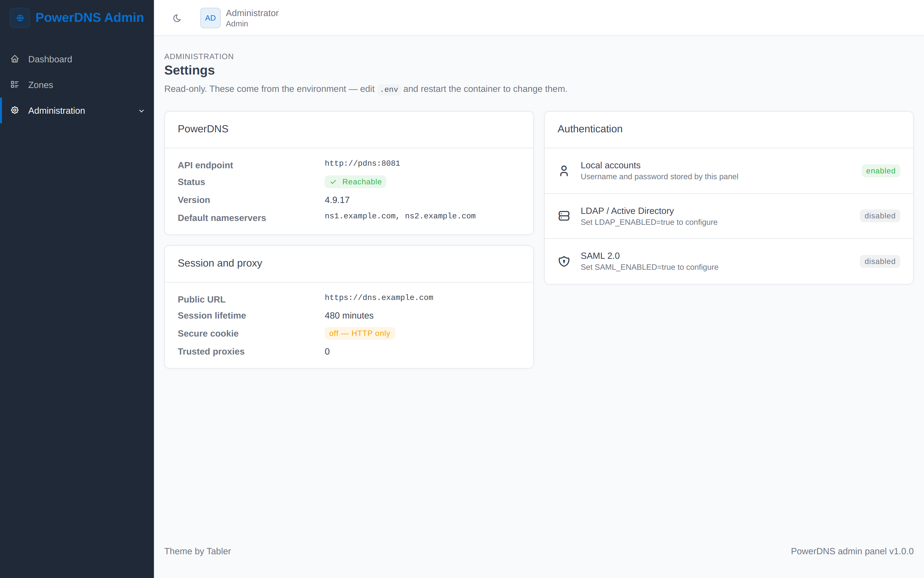Click the PowerDNS globe logo icon

(x=20, y=18)
